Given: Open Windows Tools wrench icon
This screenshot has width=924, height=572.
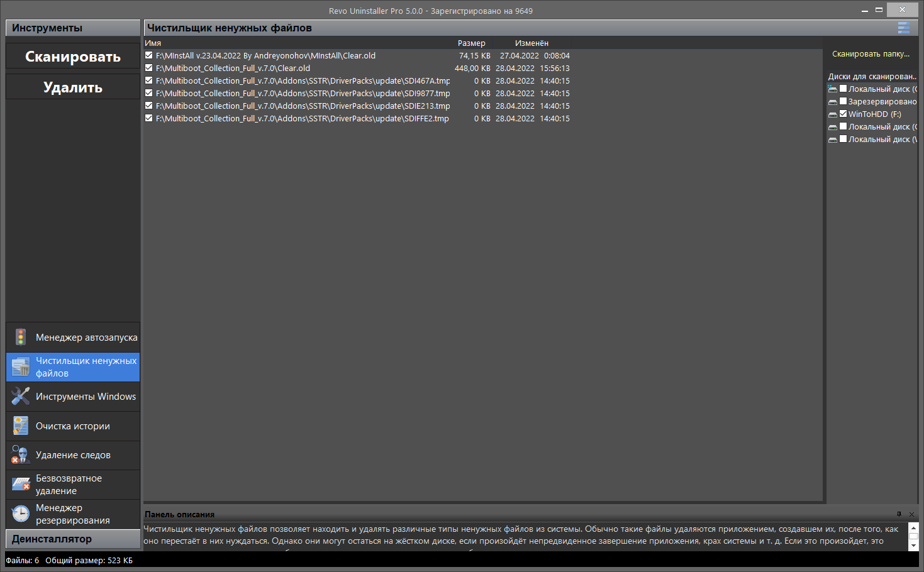Looking at the screenshot, I should [x=21, y=397].
